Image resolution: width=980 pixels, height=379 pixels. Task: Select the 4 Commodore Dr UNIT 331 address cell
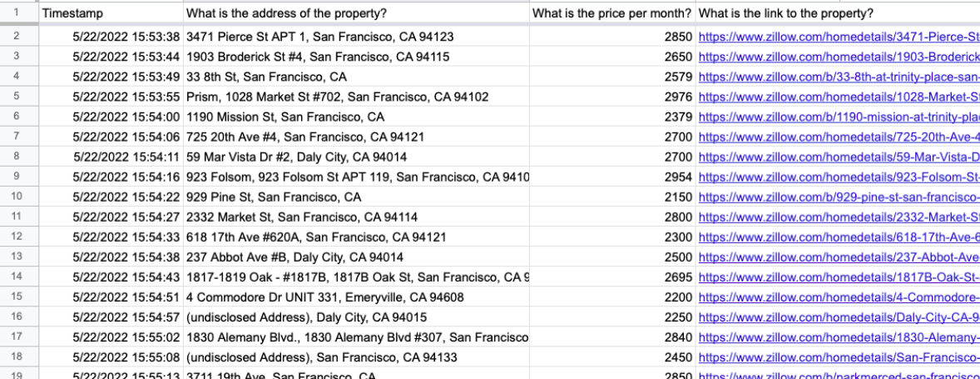click(x=356, y=297)
